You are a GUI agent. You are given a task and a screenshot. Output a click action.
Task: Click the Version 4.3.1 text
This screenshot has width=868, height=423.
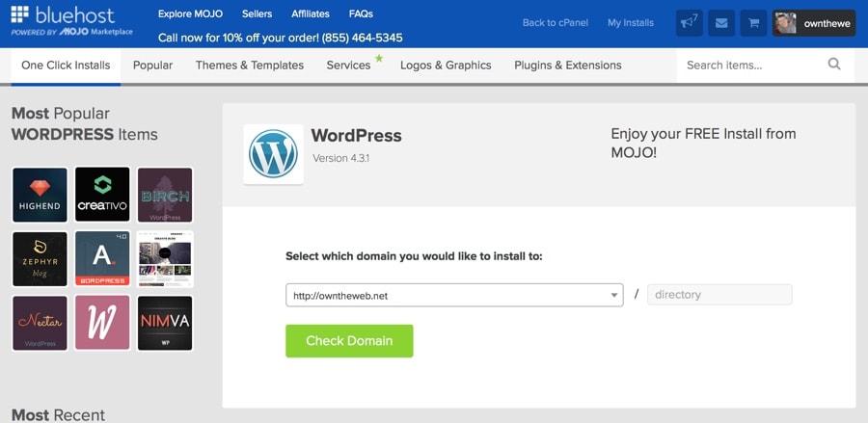click(x=341, y=158)
